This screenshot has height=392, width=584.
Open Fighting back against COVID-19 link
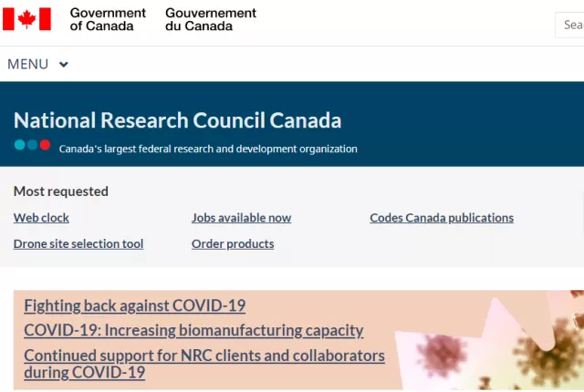coord(135,305)
